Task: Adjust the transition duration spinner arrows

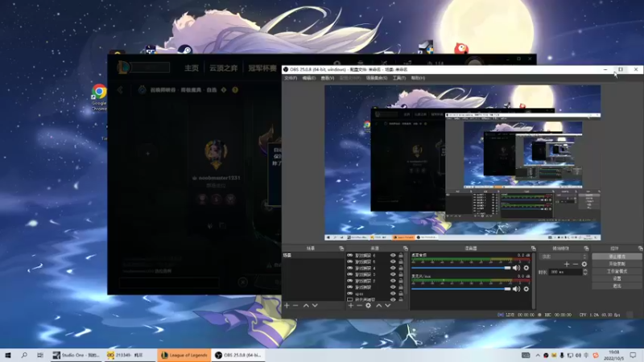Action: [585, 272]
